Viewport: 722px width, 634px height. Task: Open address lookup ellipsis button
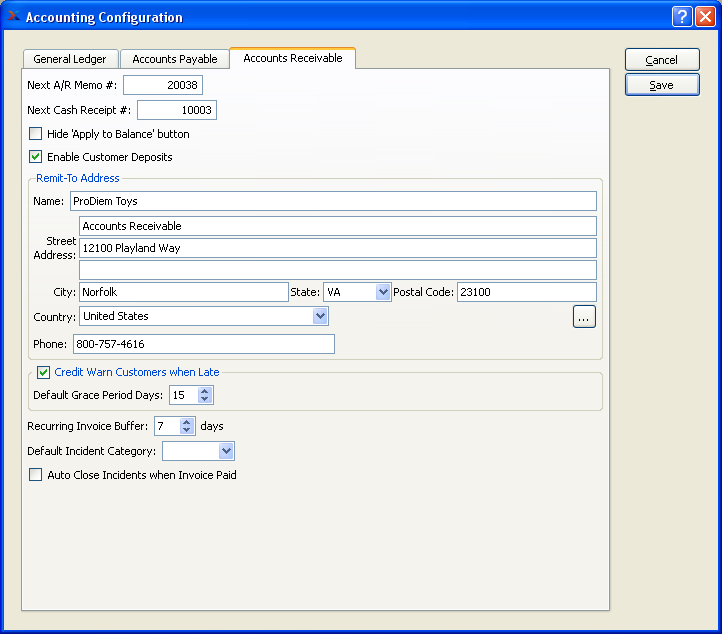click(x=584, y=316)
